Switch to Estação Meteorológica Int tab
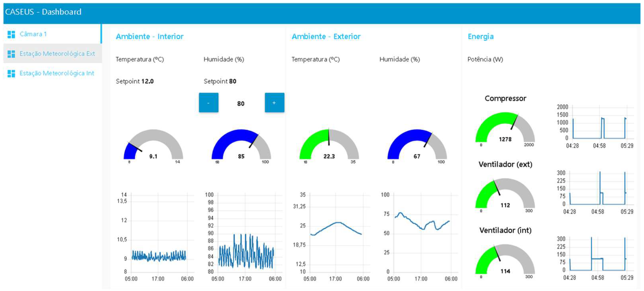This screenshot has height=291, width=644. (57, 73)
